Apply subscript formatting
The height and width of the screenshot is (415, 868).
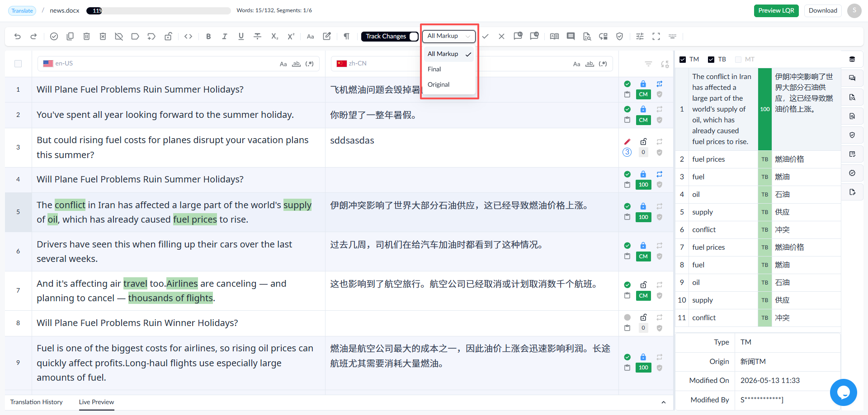pyautogui.click(x=274, y=37)
